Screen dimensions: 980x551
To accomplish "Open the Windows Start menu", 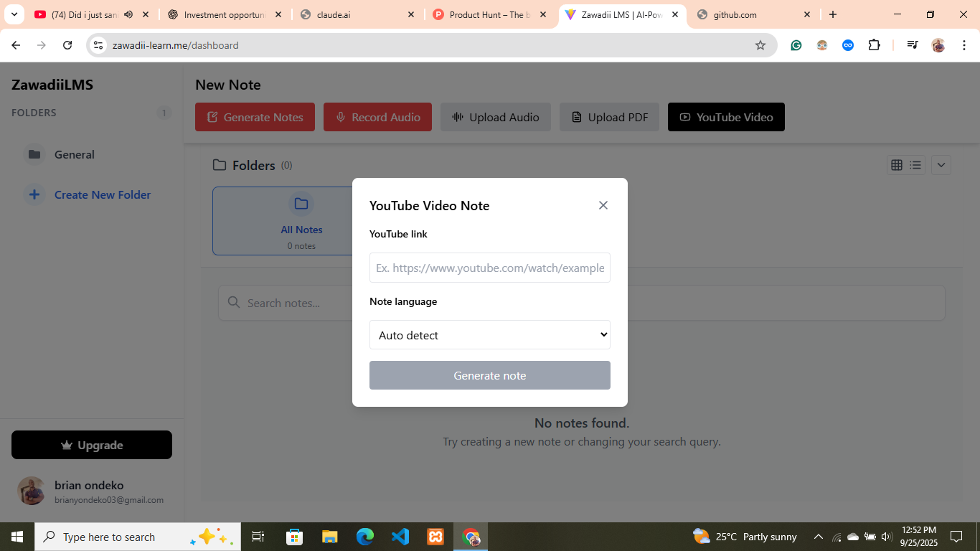I will [x=17, y=537].
